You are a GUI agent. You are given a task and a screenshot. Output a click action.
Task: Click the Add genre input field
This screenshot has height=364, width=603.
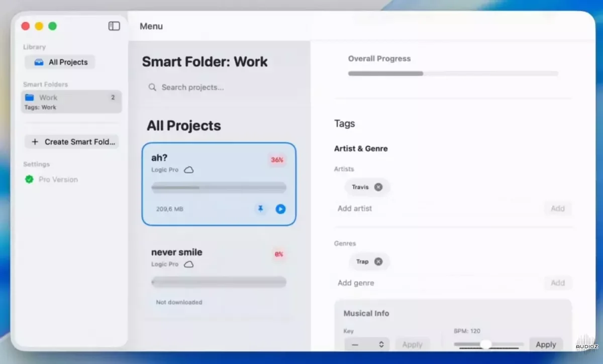[437, 283]
